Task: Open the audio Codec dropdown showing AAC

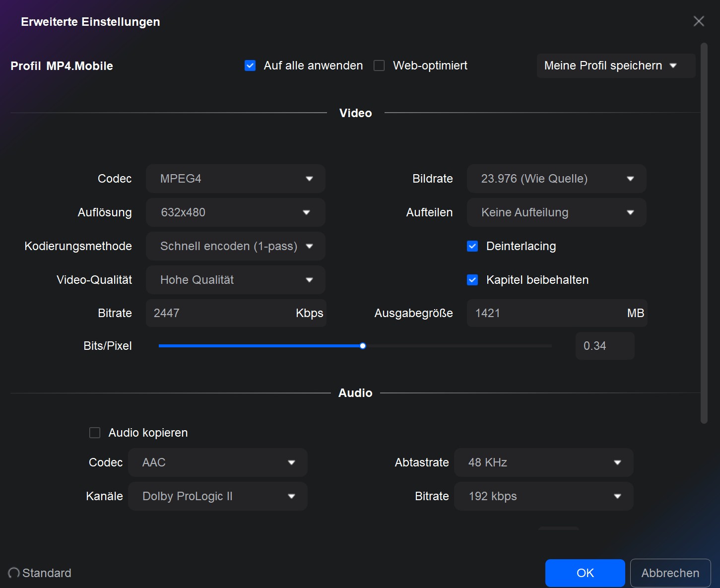Action: point(218,462)
